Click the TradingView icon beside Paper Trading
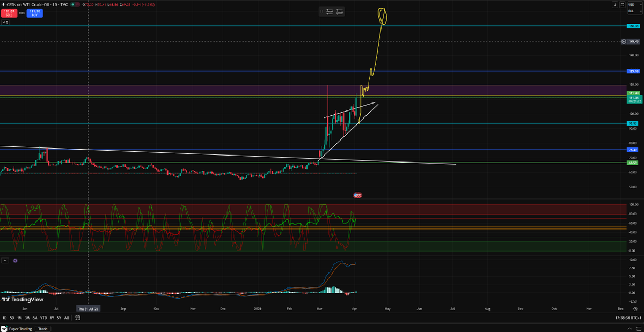 [4, 329]
